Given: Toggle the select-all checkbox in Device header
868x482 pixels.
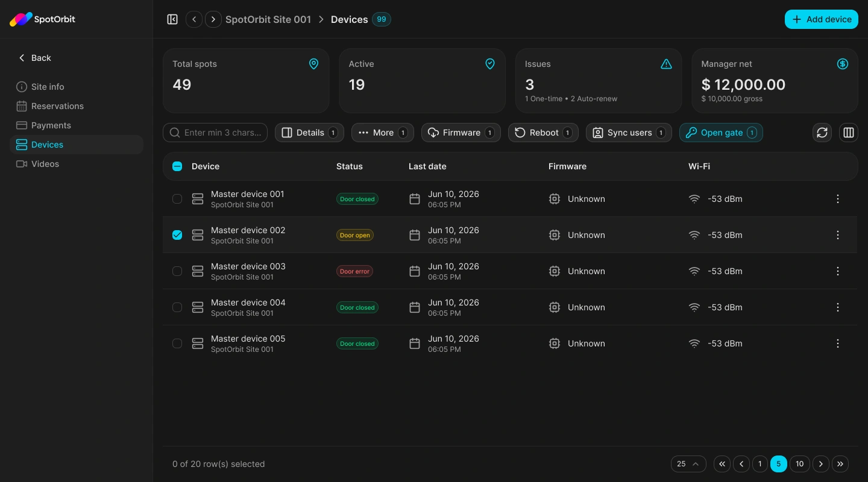Looking at the screenshot, I should coord(177,166).
